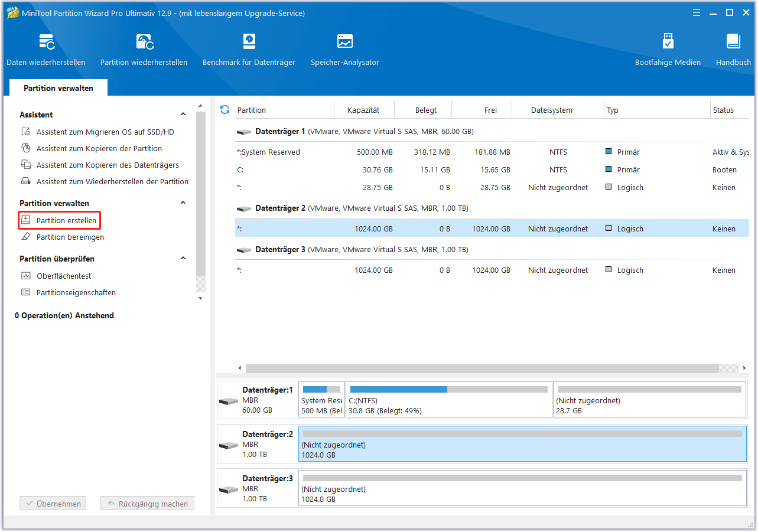Open Daten wiederherstellen tool
Screen dimensions: 758x532
[45, 50]
